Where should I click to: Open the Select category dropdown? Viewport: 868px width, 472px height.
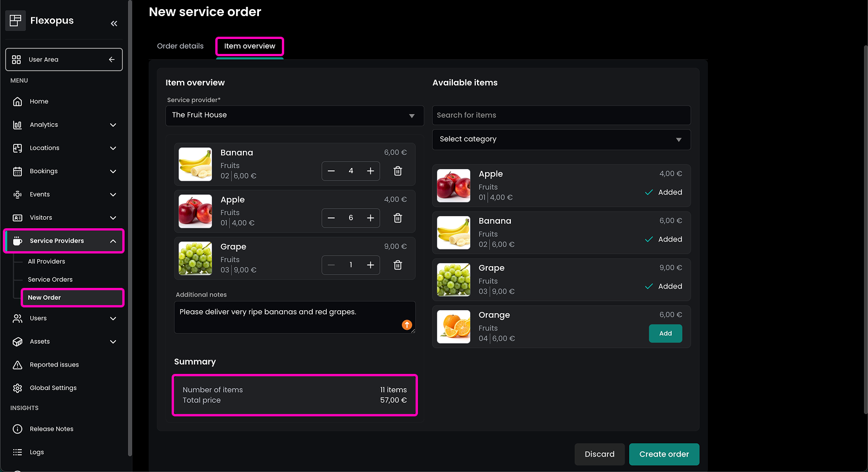click(x=561, y=139)
